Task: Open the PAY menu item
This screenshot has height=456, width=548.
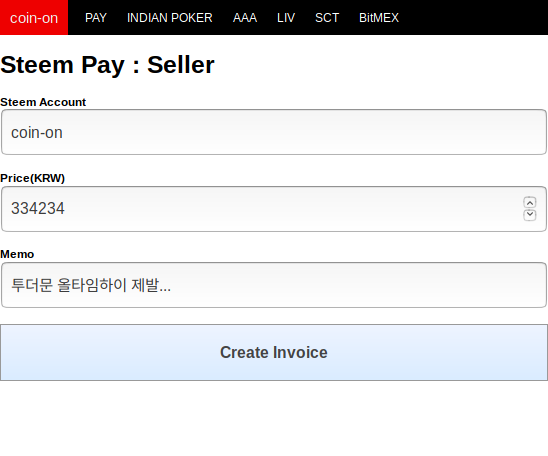Action: click(x=96, y=17)
